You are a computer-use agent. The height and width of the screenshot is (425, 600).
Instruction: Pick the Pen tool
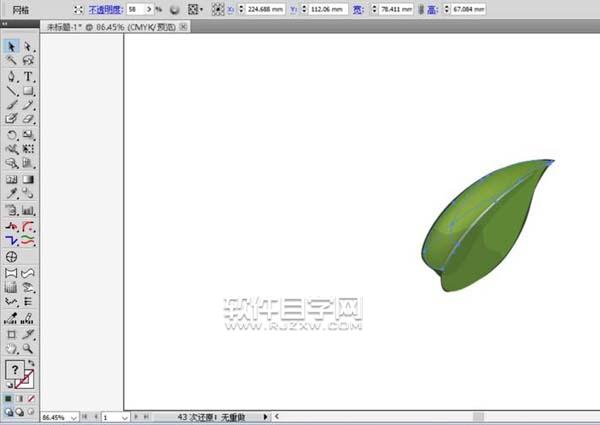11,76
